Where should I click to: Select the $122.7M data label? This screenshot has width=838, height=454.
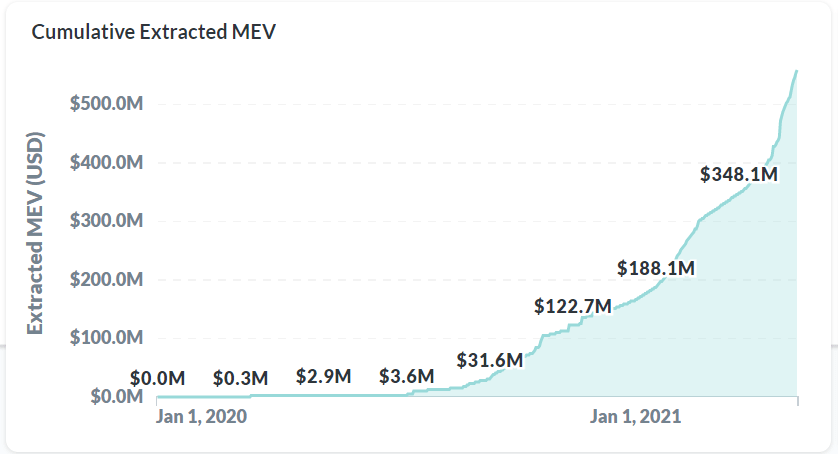click(573, 305)
